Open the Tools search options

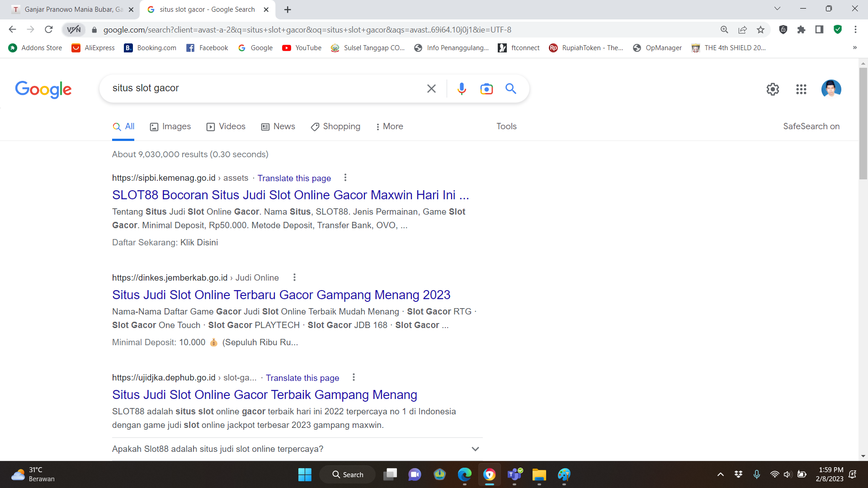506,127
